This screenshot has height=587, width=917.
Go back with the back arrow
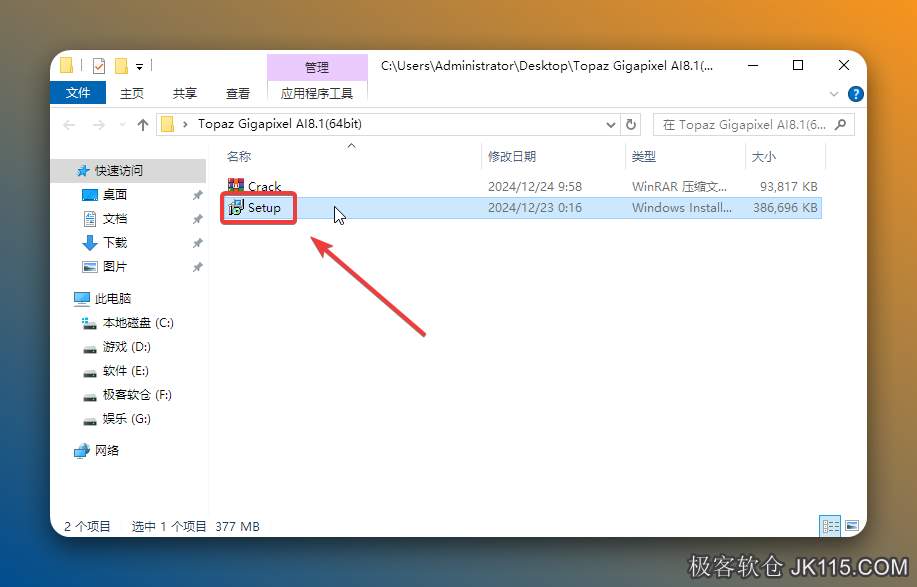[70, 125]
